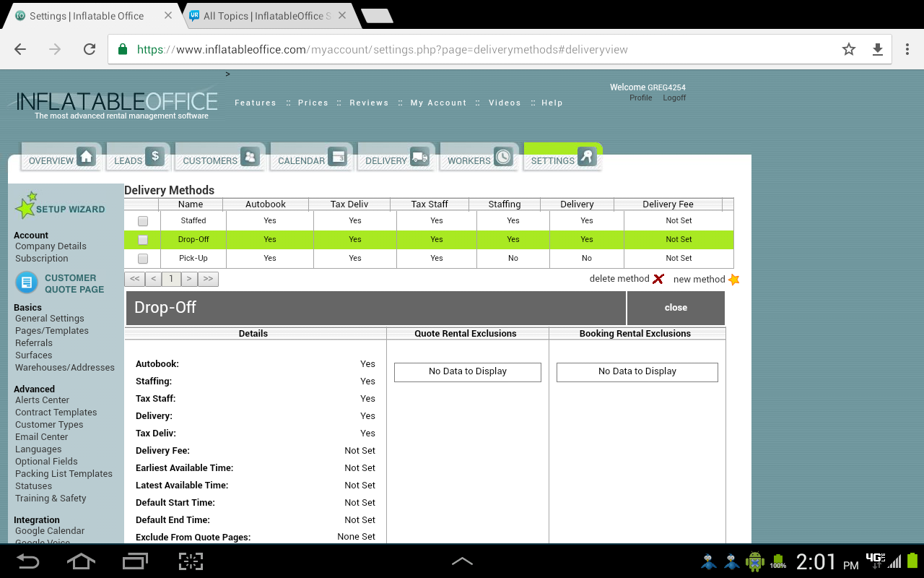This screenshot has width=924, height=578.
Task: Open the General Settings link
Action: (50, 319)
